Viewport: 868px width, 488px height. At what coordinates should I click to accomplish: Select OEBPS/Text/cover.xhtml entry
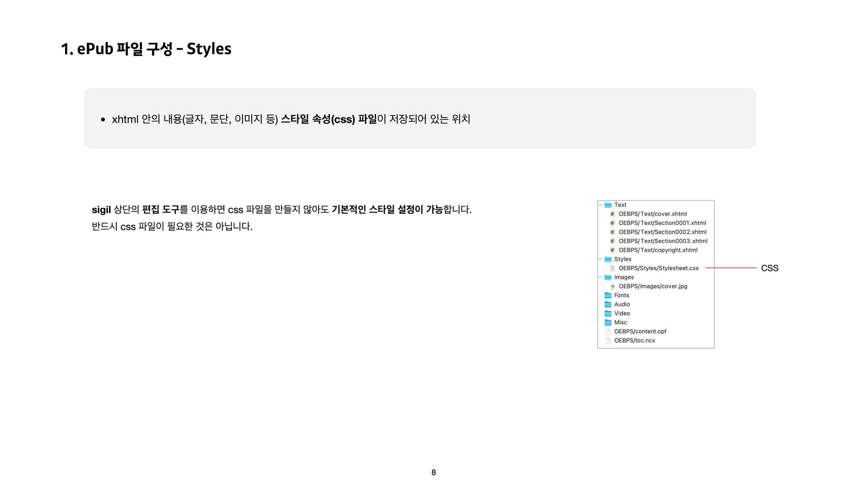(x=653, y=214)
